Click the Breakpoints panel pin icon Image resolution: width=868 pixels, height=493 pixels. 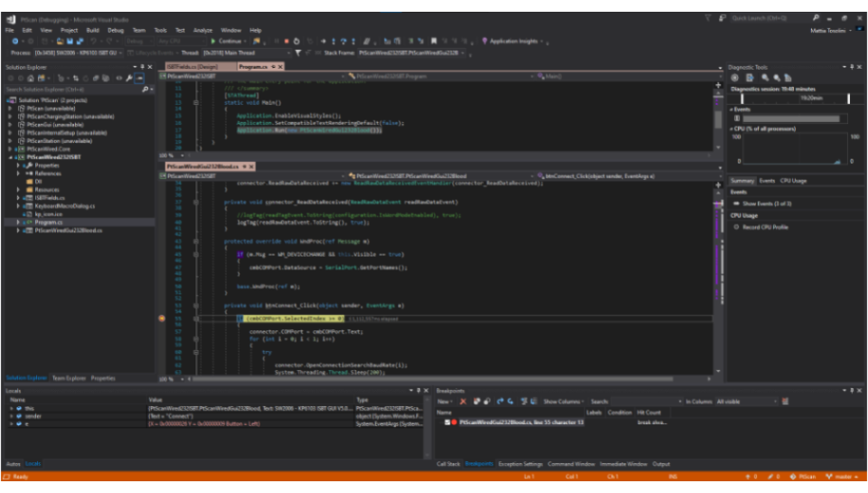[x=851, y=390]
